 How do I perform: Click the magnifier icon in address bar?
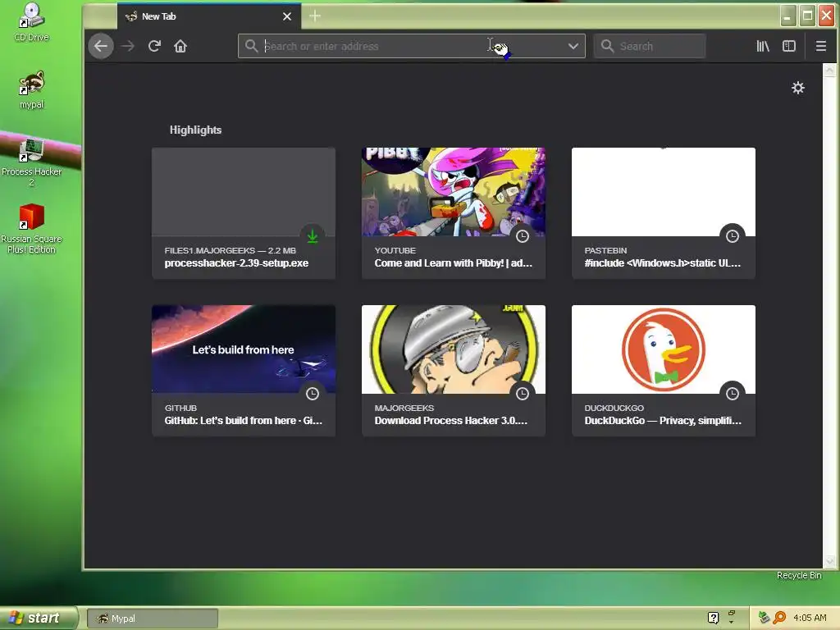pyautogui.click(x=251, y=46)
